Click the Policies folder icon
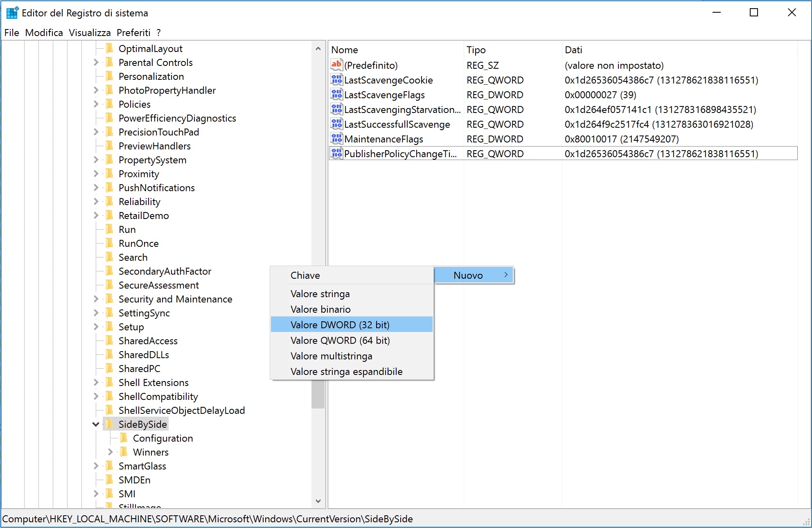812x528 pixels. coord(109,104)
